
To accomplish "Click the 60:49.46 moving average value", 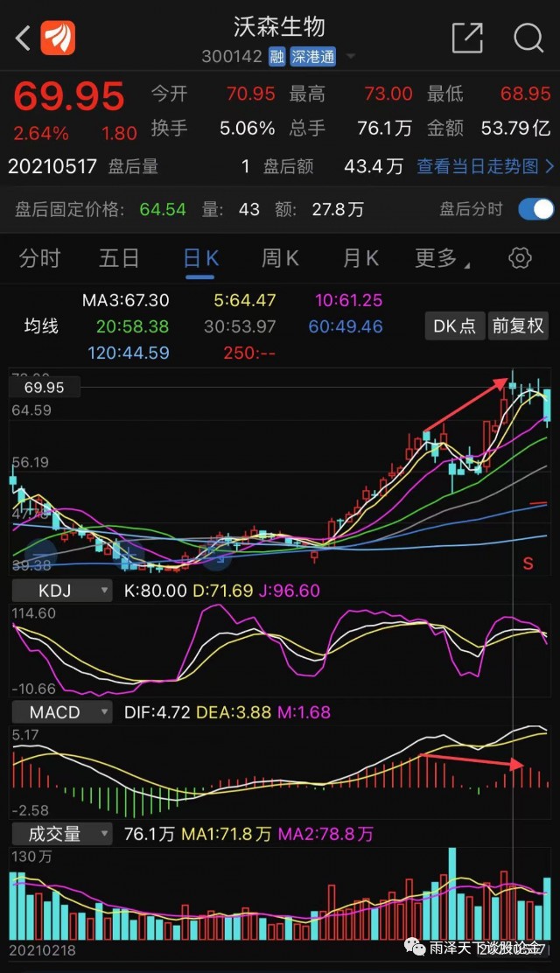I will pos(346,326).
